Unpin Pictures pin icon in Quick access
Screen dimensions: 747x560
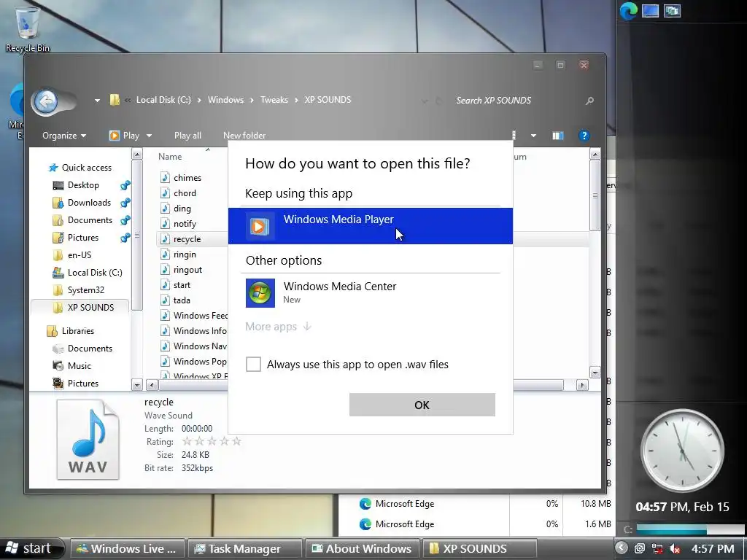pyautogui.click(x=125, y=238)
